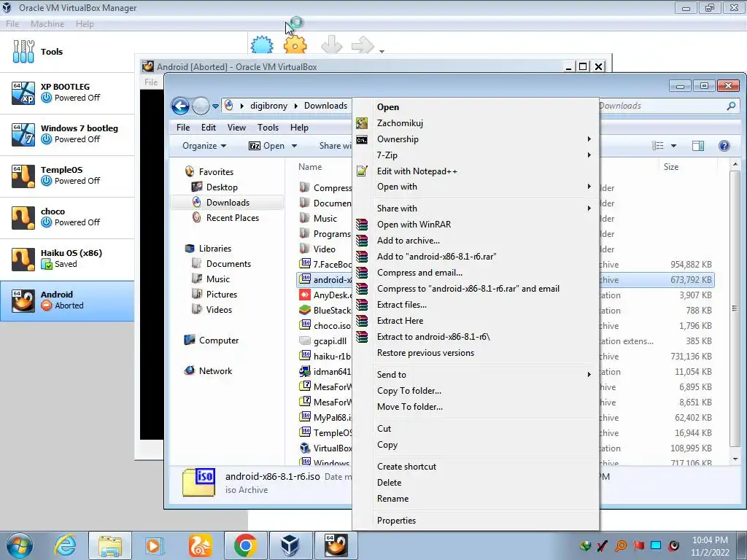This screenshot has height=560, width=747.
Task: Click the change view icon in Explorer
Action: (658, 146)
